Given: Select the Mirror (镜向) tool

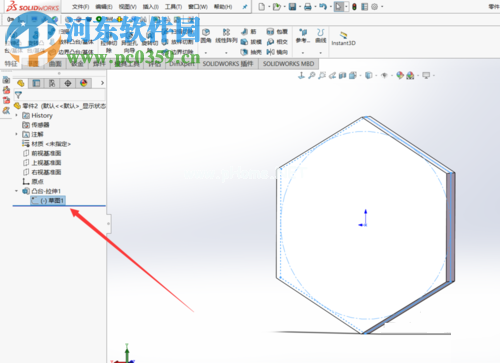Looking at the screenshot, I should tap(277, 52).
